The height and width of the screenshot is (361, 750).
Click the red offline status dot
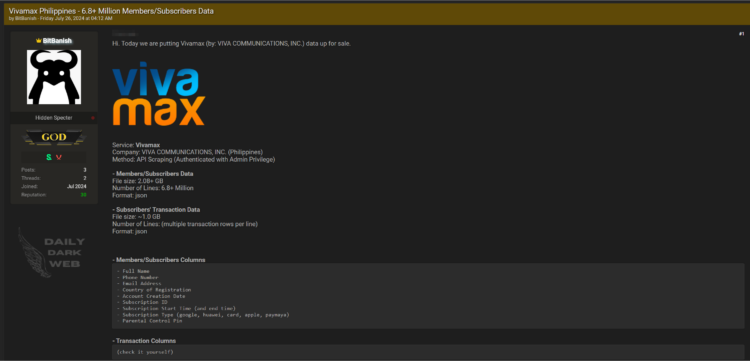pos(93,118)
